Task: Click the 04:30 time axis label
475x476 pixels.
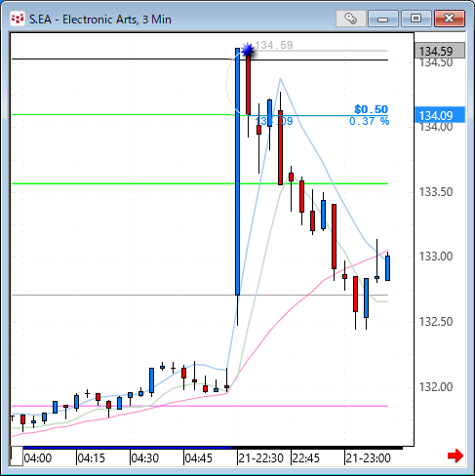Action: click(145, 458)
